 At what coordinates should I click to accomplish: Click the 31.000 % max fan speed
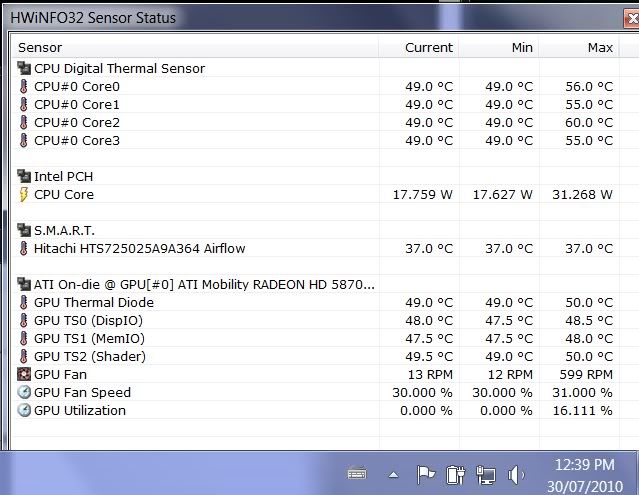coord(582,392)
